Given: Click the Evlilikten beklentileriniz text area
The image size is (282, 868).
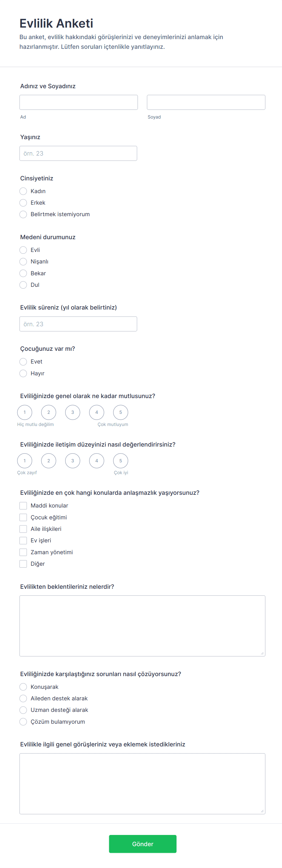Looking at the screenshot, I should click(x=142, y=625).
